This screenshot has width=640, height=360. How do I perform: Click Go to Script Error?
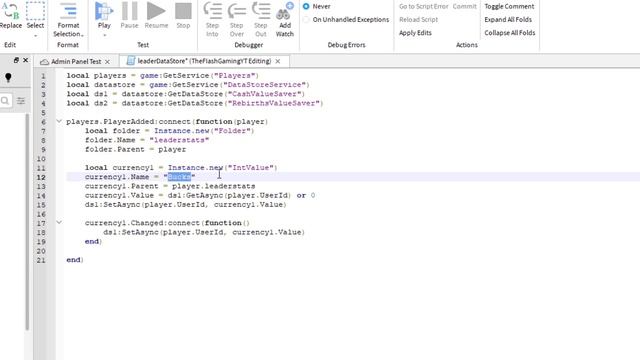(x=423, y=7)
